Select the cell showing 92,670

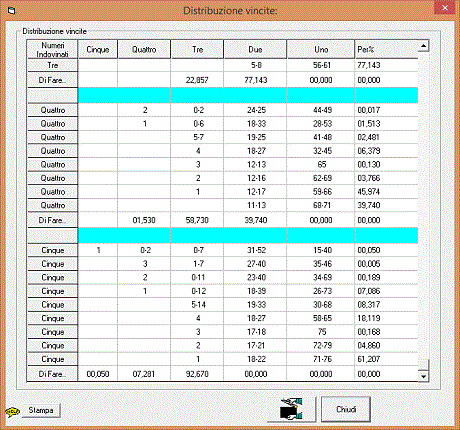(x=197, y=374)
